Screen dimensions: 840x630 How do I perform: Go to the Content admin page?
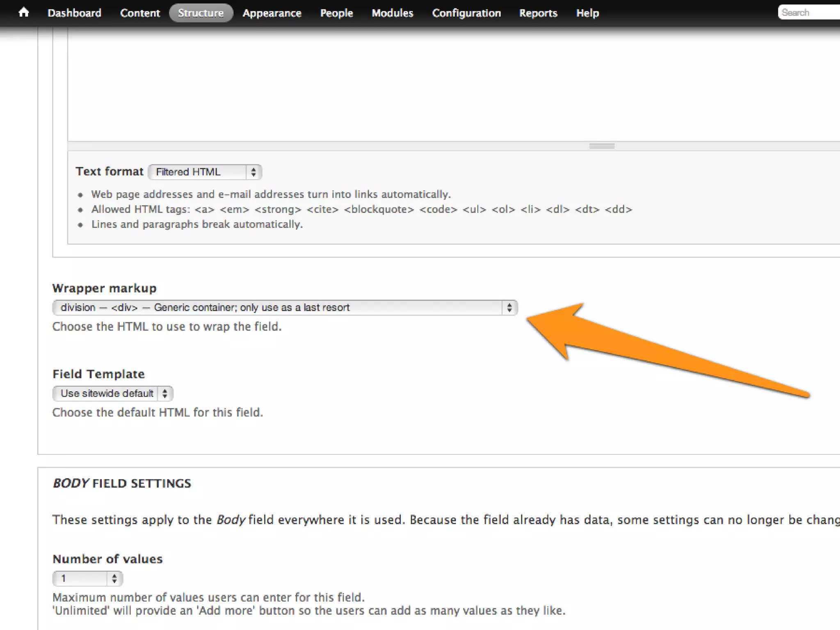tap(140, 13)
